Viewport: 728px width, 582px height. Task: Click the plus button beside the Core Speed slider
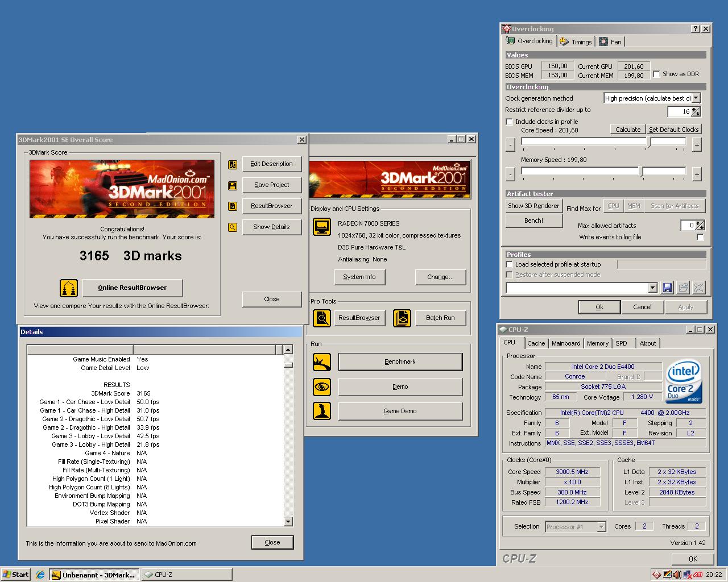697,145
